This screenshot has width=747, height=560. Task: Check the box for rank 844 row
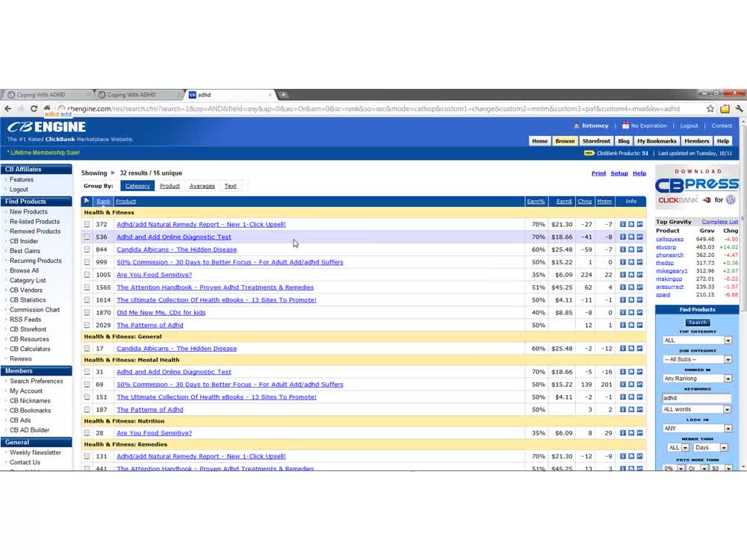pyautogui.click(x=87, y=249)
